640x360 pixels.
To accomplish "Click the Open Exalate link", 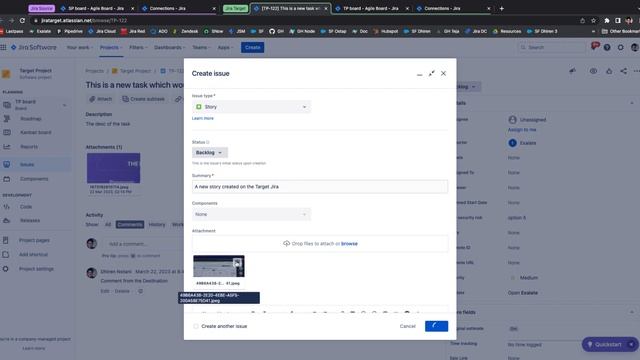I will (523, 293).
